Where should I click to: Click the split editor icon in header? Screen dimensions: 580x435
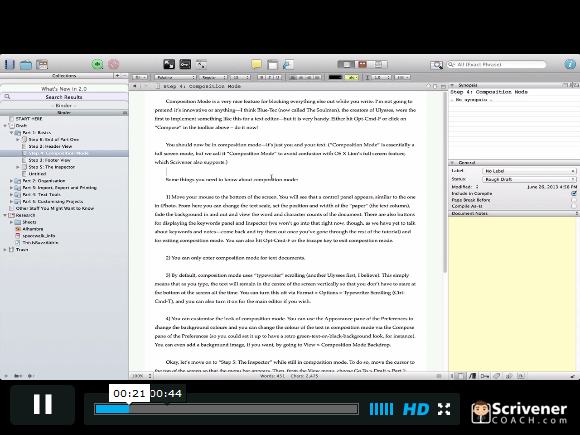coord(443,86)
